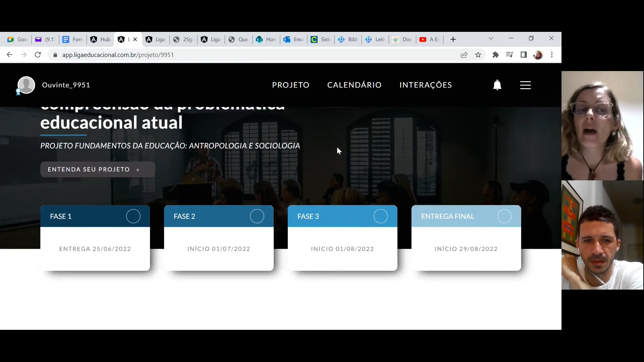Select the ENTREGA FINAL circle indicator

504,217
